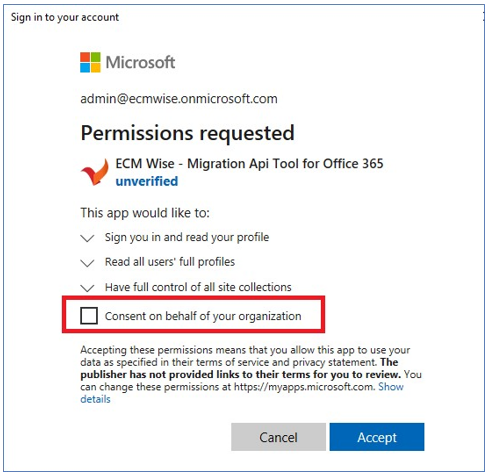
Task: Expand the 'Sign you in and read your profile' chevron
Action: pos(87,238)
